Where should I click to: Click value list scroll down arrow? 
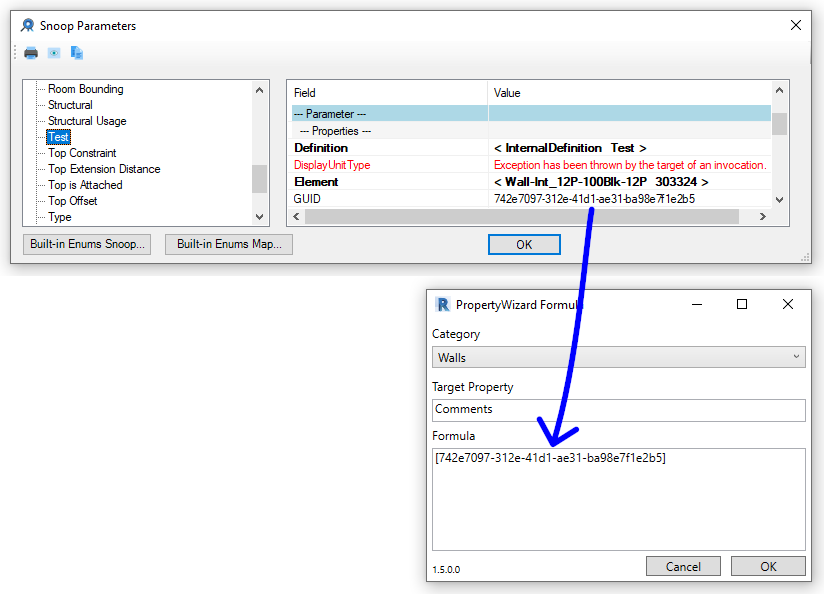coord(779,200)
